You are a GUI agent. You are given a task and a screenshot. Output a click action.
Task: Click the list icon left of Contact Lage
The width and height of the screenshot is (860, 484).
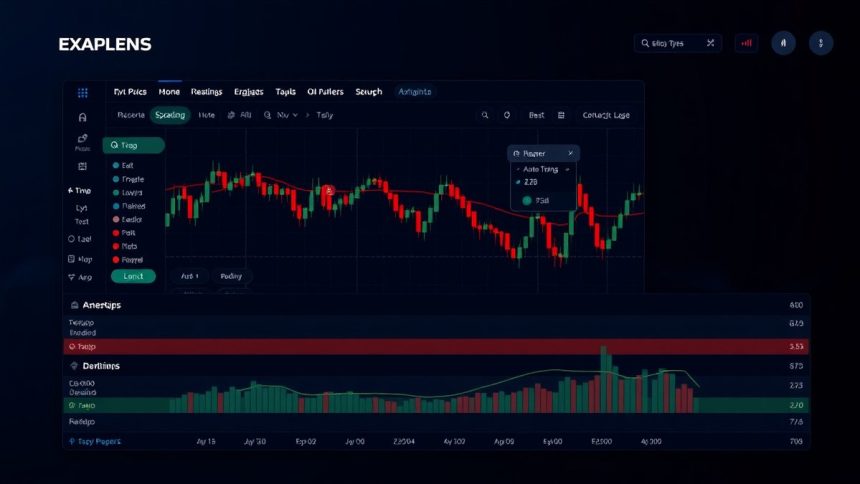pyautogui.click(x=561, y=115)
